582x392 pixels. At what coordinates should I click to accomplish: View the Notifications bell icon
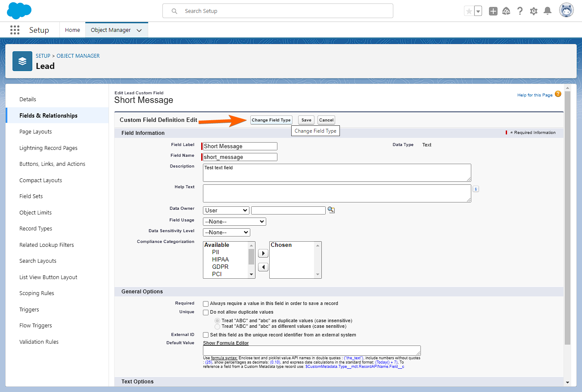548,11
